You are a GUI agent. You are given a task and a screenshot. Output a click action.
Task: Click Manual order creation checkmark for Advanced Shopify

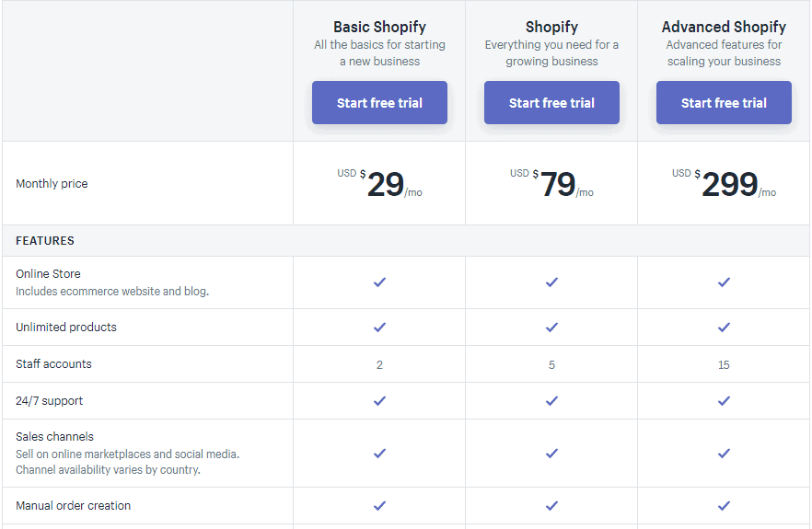[724, 506]
